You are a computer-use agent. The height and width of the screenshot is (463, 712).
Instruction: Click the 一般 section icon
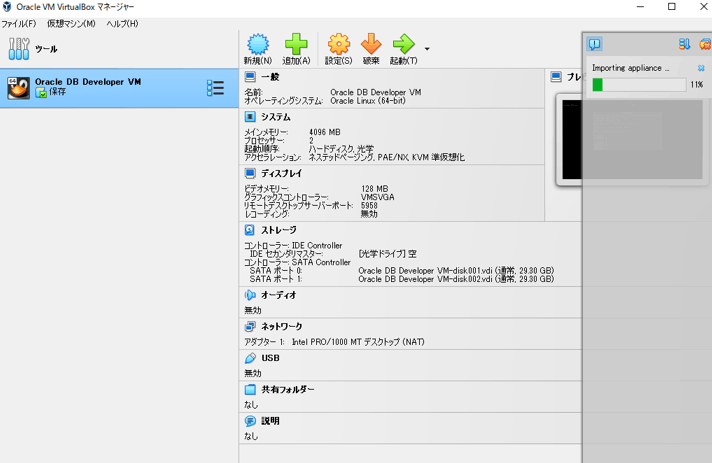coord(250,76)
